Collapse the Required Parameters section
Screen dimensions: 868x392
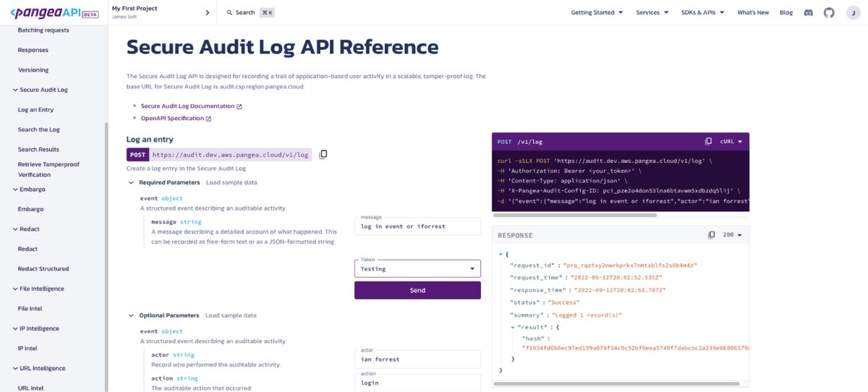pyautogui.click(x=132, y=183)
